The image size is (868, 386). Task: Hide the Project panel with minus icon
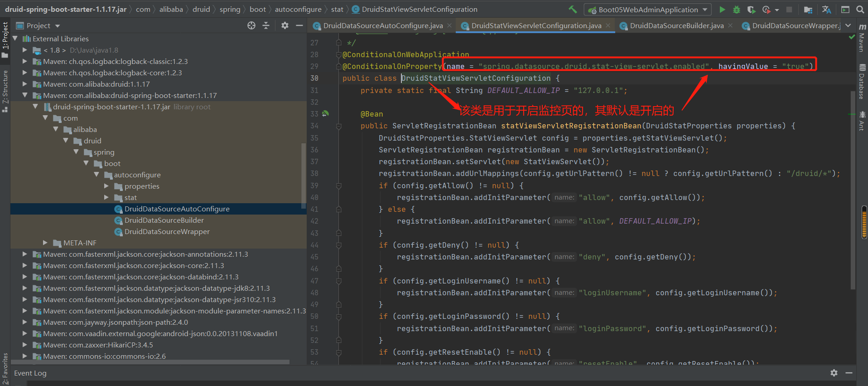point(299,25)
